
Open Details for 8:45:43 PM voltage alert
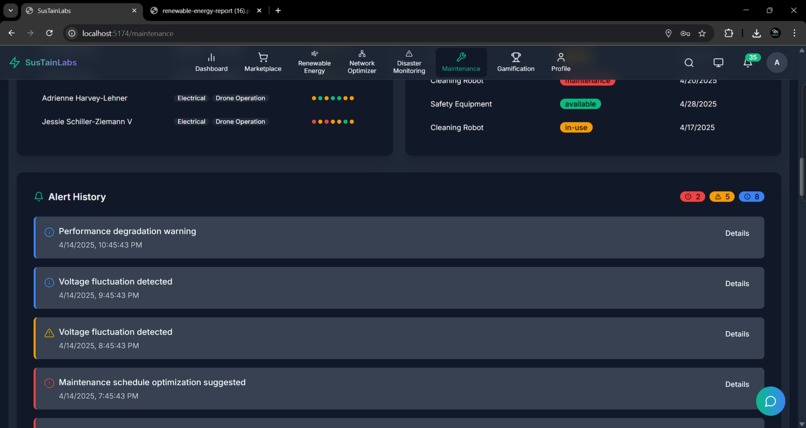coord(737,334)
